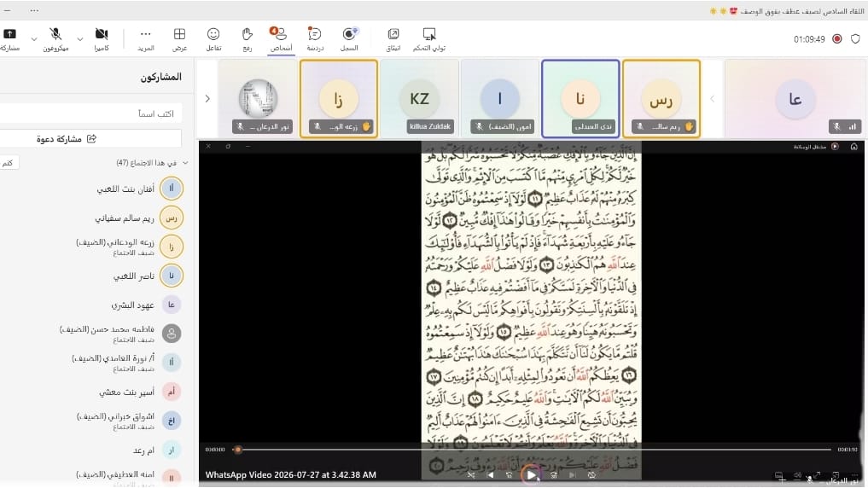Image resolution: width=868 pixels, height=488 pixels.
Task: Click the raised hand icon on ريم سالـ tile
Action: (689, 127)
